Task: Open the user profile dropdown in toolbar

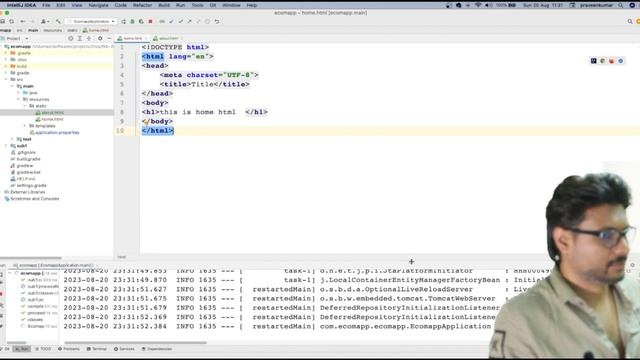Action: click(x=45, y=21)
